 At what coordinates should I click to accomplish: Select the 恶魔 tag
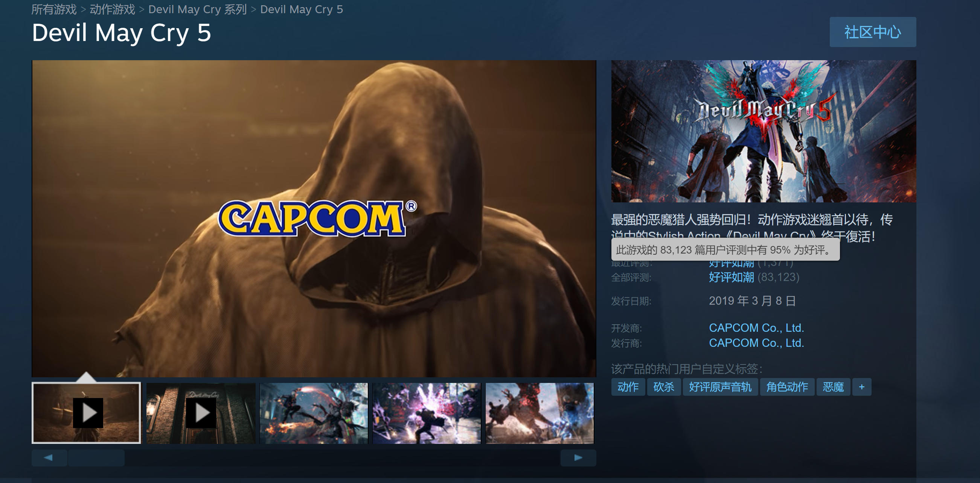coord(833,387)
